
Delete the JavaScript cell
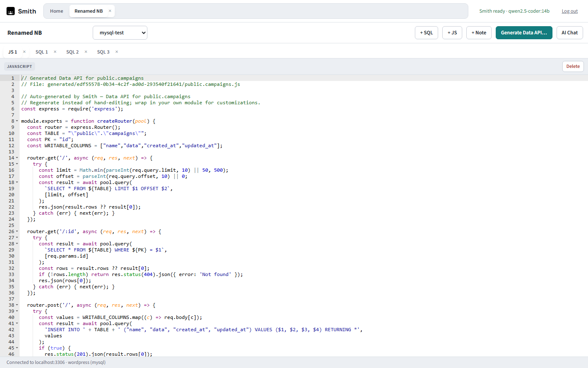coord(573,66)
